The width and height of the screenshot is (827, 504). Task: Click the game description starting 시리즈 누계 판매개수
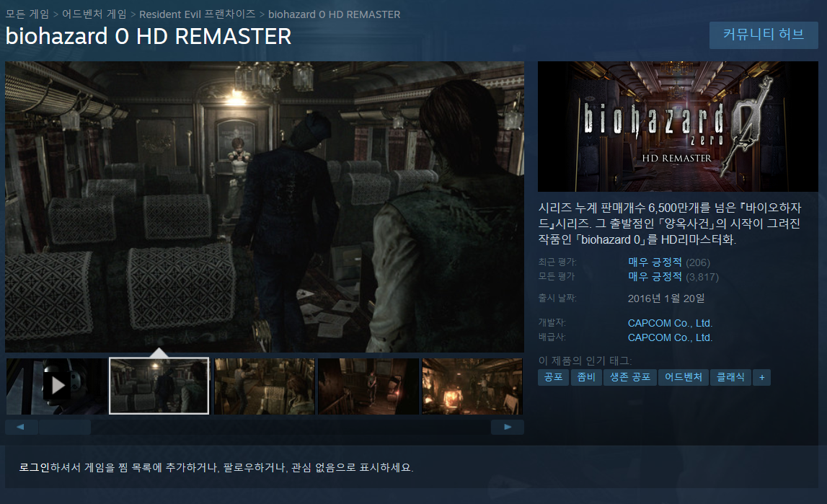tap(670, 224)
